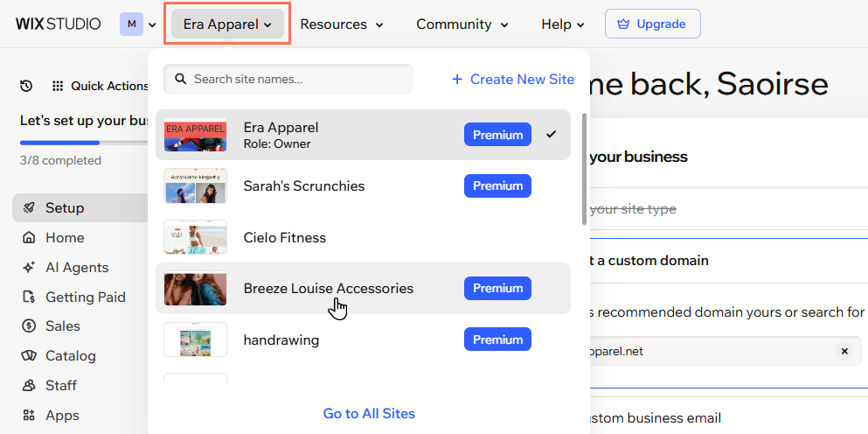Click Sarah's Scrunchies thumbnail
The height and width of the screenshot is (434, 868).
[x=196, y=185]
